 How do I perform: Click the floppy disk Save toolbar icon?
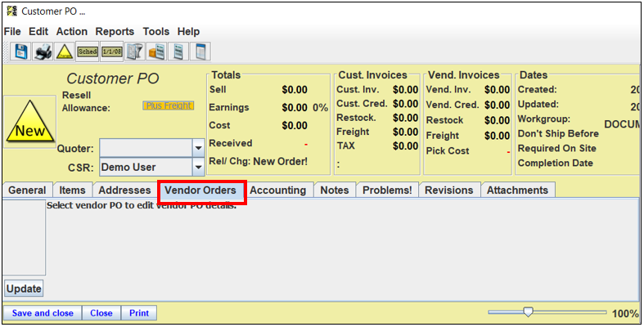point(20,52)
